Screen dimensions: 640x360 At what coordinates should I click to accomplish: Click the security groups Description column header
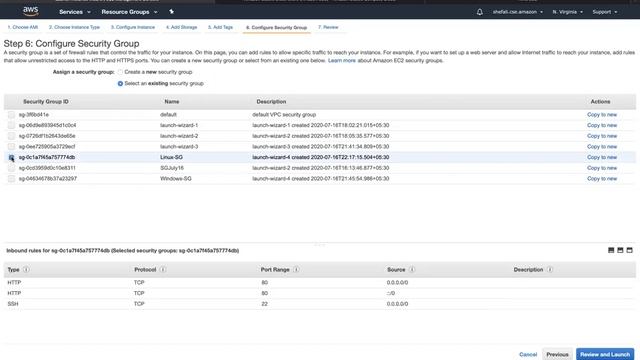coord(271,102)
